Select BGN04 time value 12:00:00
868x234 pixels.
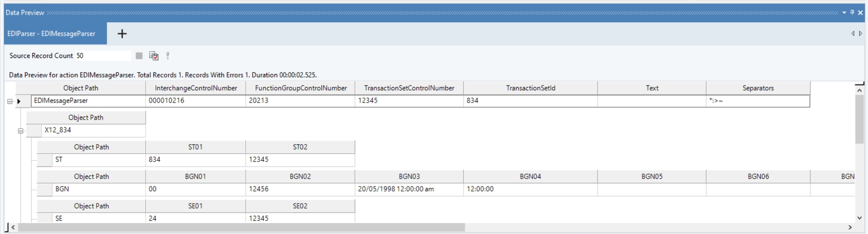[530, 189]
